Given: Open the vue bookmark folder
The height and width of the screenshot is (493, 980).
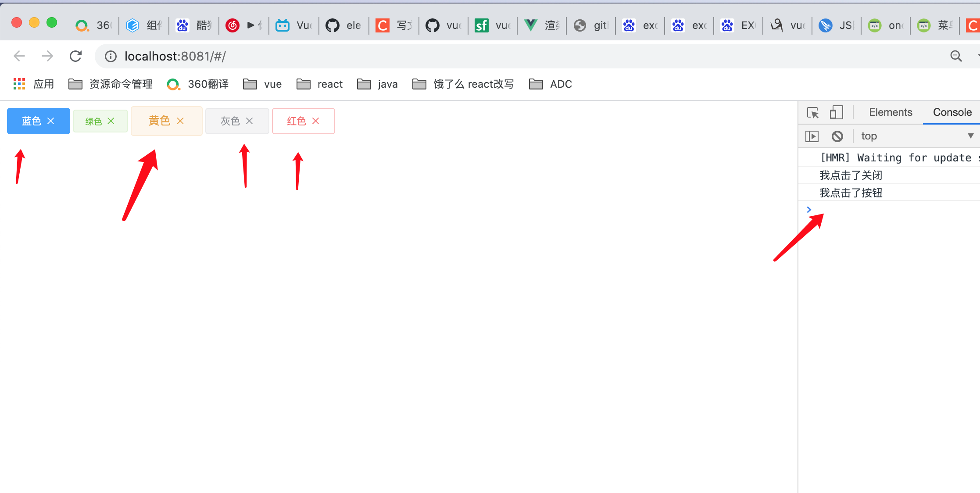Looking at the screenshot, I should point(262,84).
